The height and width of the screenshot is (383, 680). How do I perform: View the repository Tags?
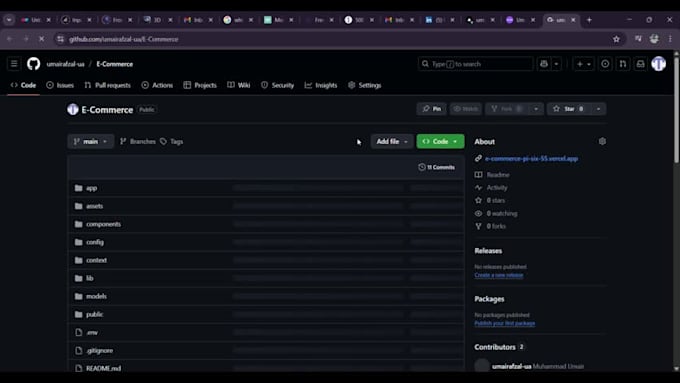tap(171, 141)
